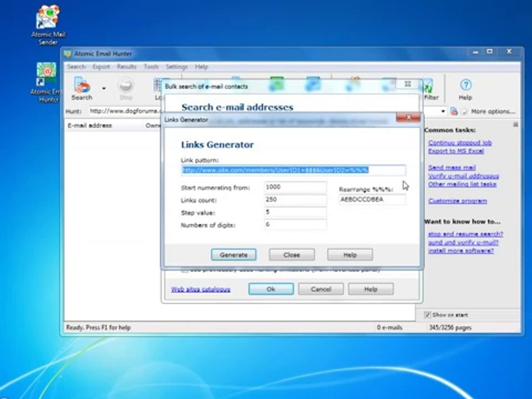Click the Search toolbar icon
The width and height of the screenshot is (532, 399).
(x=81, y=88)
